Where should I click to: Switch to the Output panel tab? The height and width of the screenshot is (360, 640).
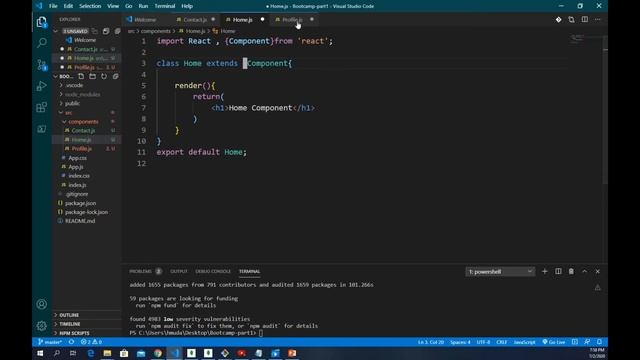[179, 271]
